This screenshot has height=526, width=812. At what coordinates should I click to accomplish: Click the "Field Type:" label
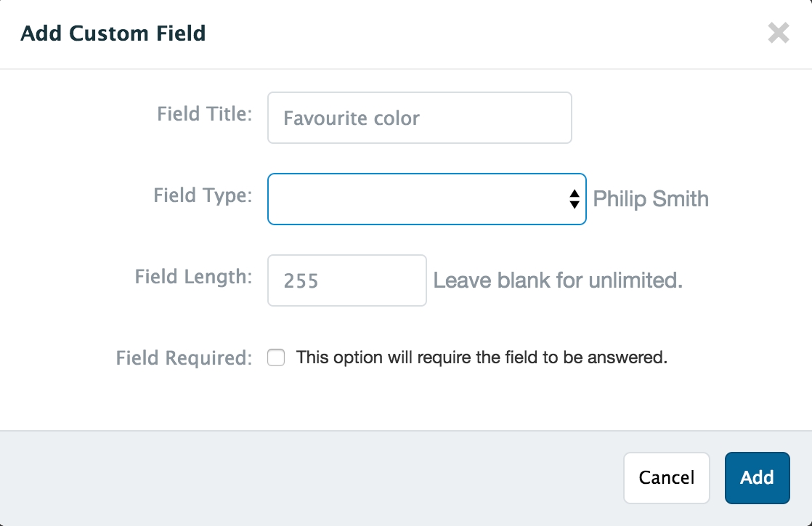point(203,195)
